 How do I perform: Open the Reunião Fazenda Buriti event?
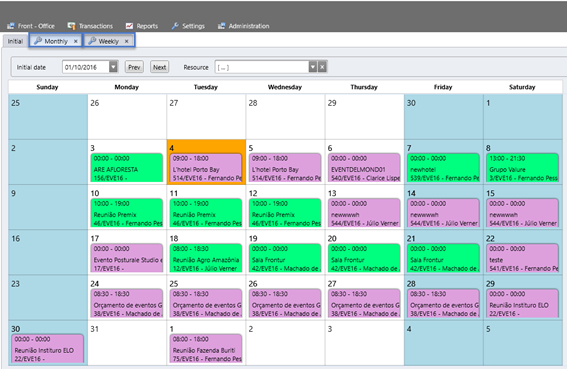[x=206, y=348]
